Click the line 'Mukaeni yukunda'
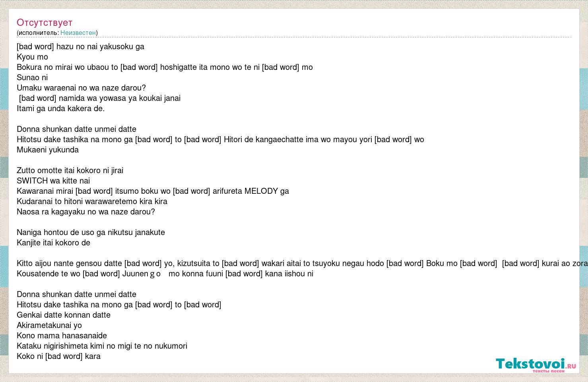The height and width of the screenshot is (382, 588). point(48,150)
